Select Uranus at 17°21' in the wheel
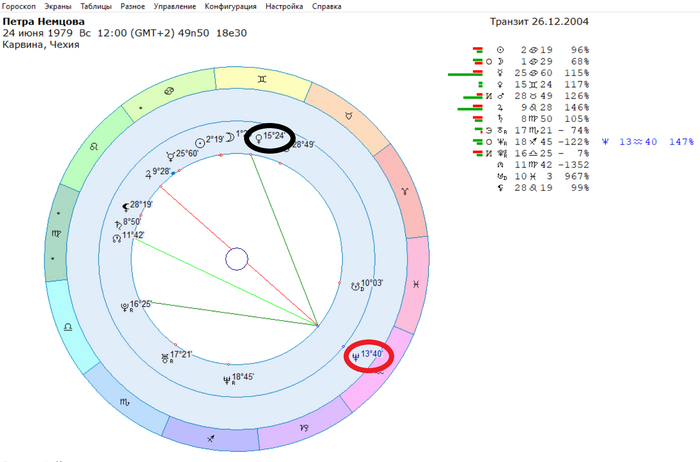The height and width of the screenshot is (462, 700). click(166, 355)
